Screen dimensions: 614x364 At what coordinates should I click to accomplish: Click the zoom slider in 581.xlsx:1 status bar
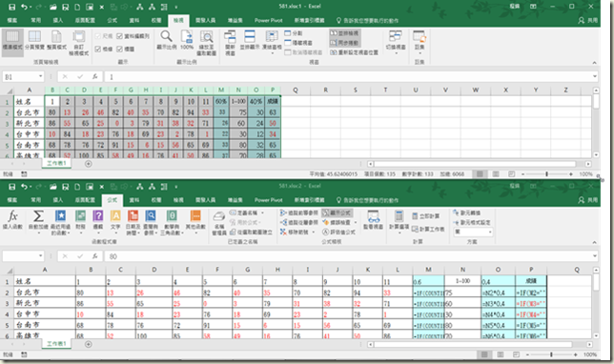click(x=546, y=174)
